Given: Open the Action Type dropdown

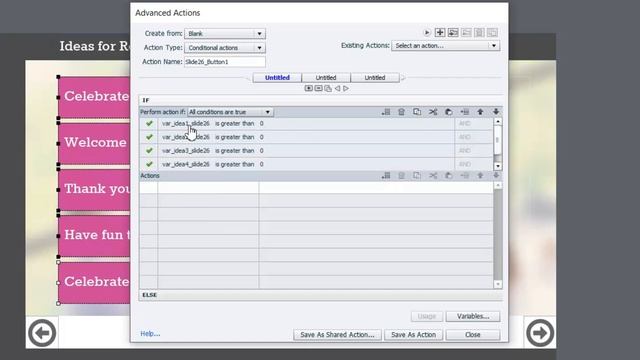Looking at the screenshot, I should (225, 48).
